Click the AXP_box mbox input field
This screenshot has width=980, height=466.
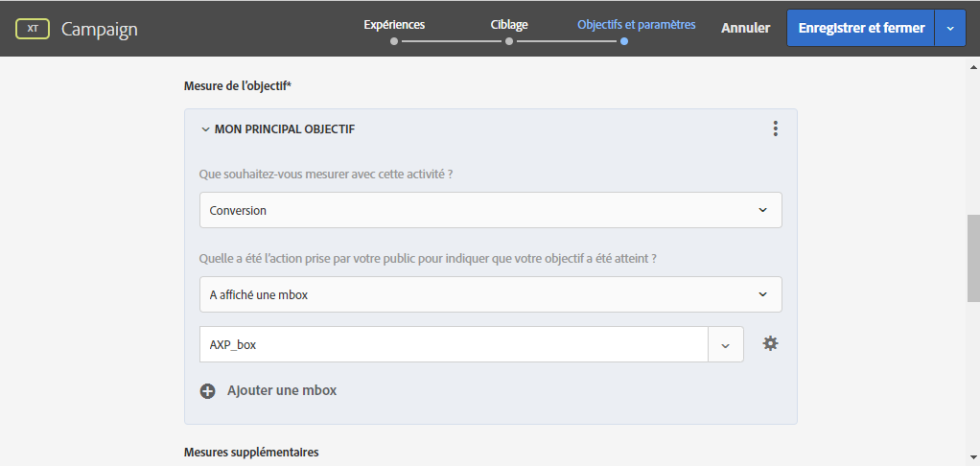click(x=453, y=344)
